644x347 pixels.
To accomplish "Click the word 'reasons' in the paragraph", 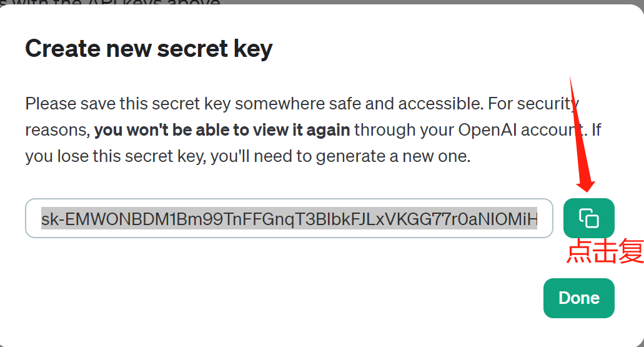I will click(56, 130).
